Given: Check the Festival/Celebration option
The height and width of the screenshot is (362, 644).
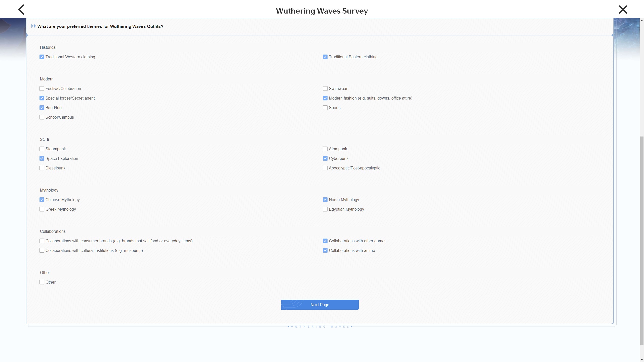Looking at the screenshot, I should [x=42, y=89].
